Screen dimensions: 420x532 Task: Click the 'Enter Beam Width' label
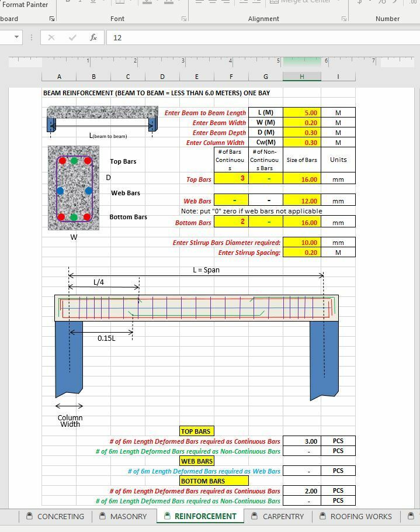tap(219, 123)
